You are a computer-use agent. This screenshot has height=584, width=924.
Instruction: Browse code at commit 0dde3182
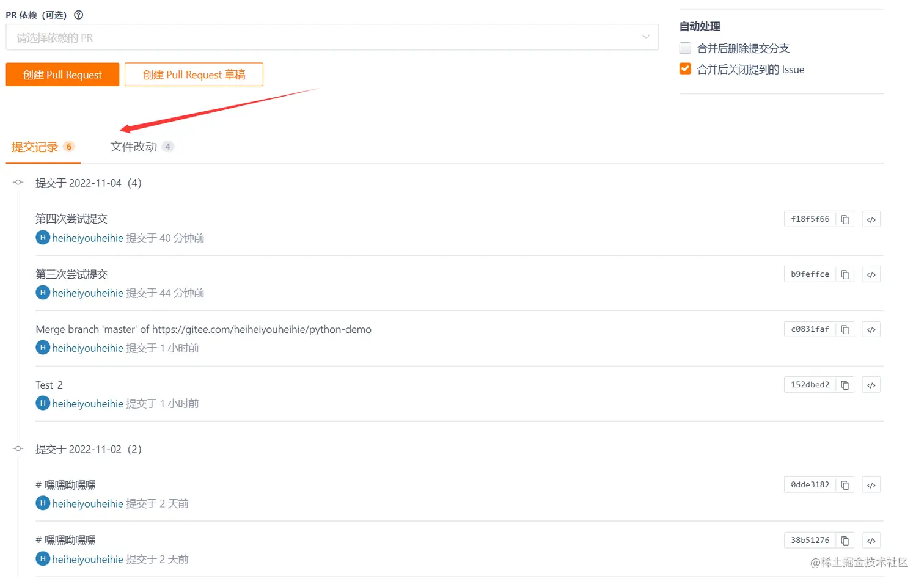(871, 485)
